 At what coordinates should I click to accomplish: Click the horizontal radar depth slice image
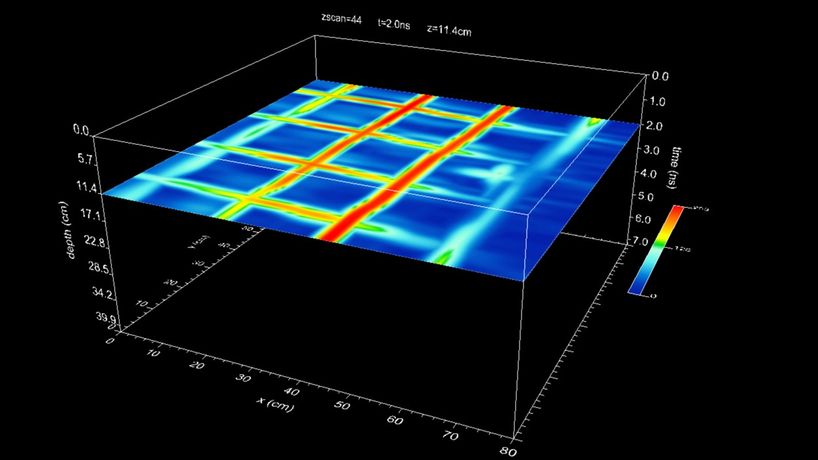371,180
